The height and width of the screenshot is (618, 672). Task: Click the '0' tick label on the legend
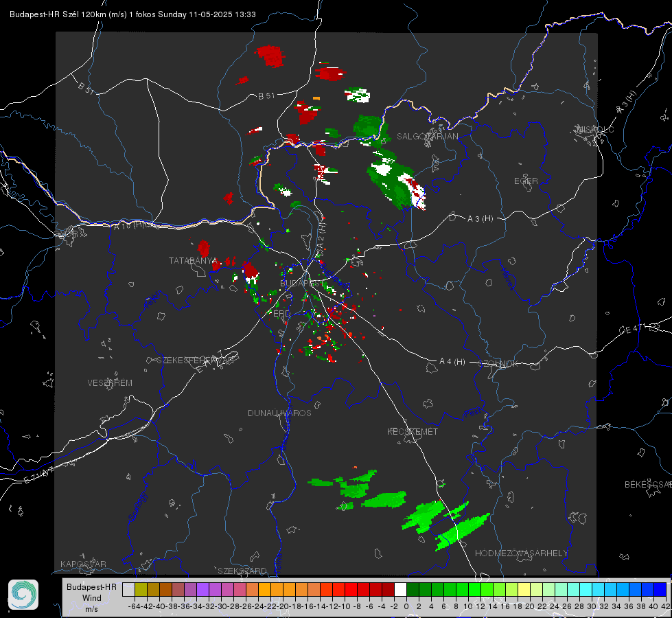406,606
